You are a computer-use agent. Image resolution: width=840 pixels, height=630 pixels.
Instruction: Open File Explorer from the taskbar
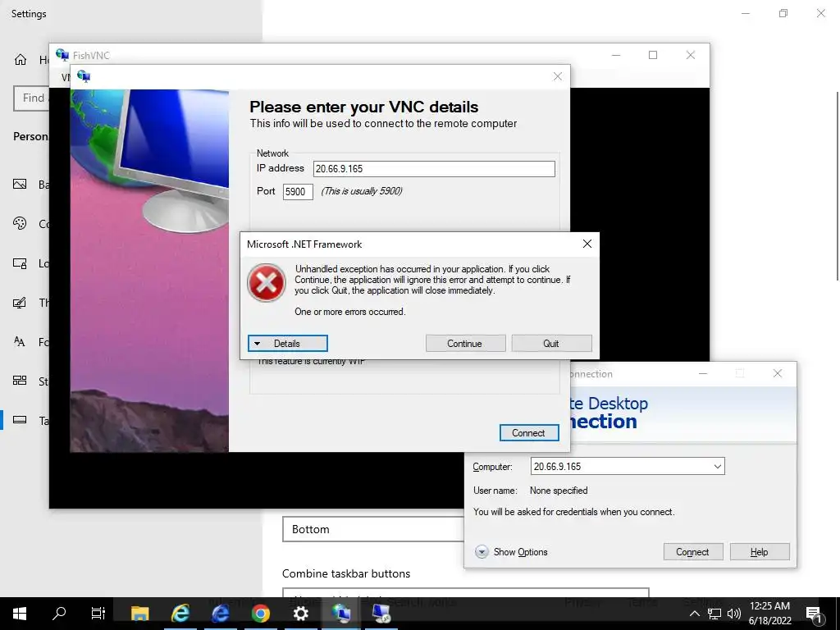tap(139, 613)
